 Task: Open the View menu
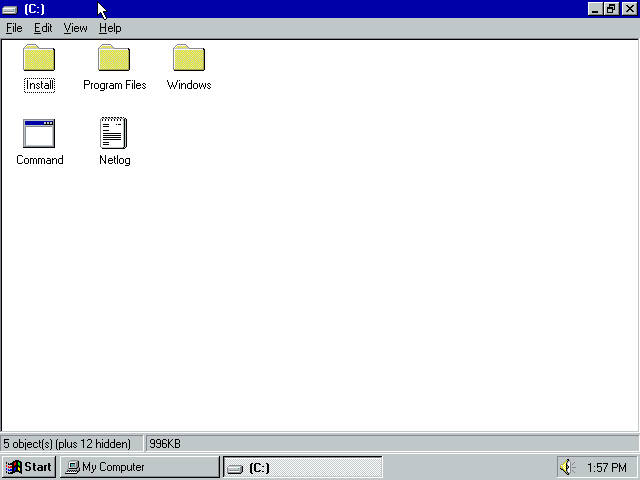point(76,28)
